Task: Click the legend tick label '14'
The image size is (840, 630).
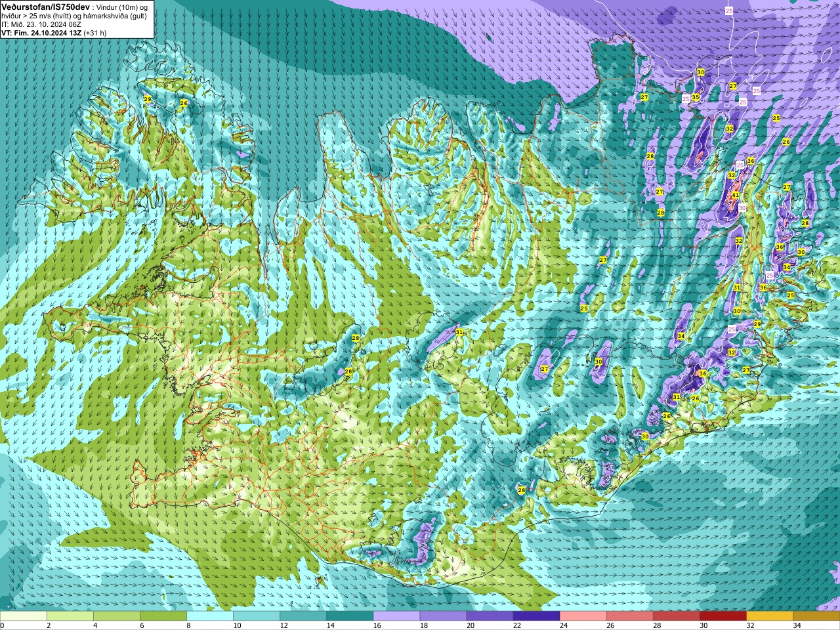Action: point(330,625)
